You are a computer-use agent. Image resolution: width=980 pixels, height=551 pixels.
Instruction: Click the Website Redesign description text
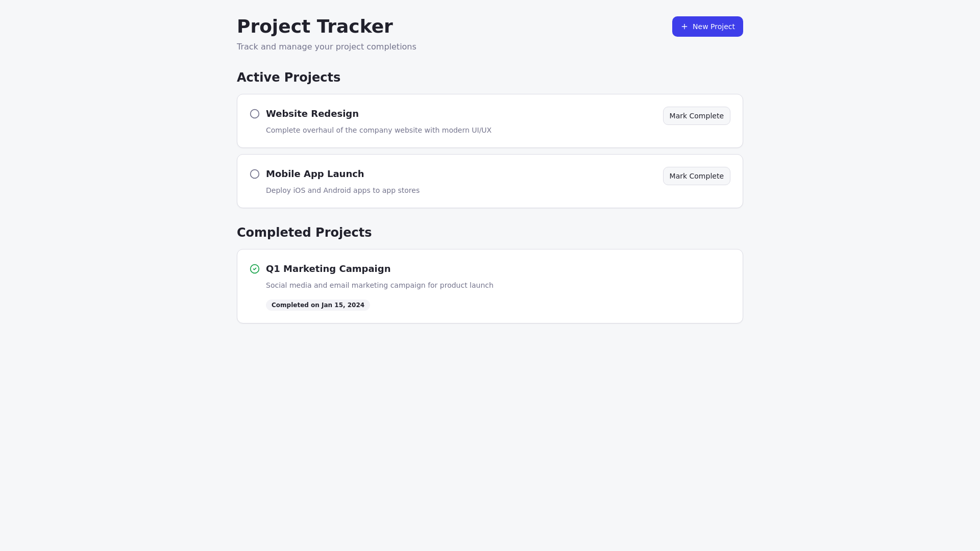379,130
